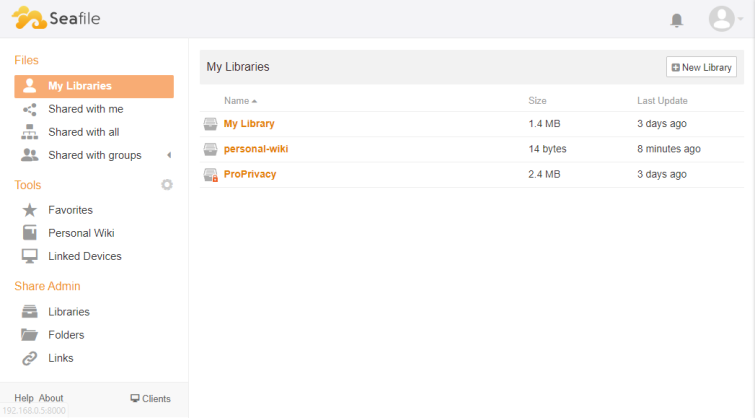Click the Folders folder icon
The height and width of the screenshot is (418, 755).
click(29, 335)
